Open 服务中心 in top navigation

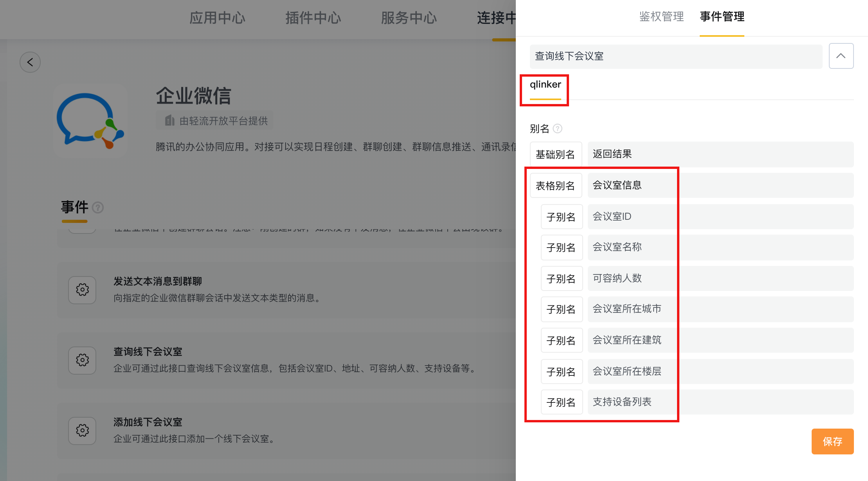pyautogui.click(x=409, y=18)
